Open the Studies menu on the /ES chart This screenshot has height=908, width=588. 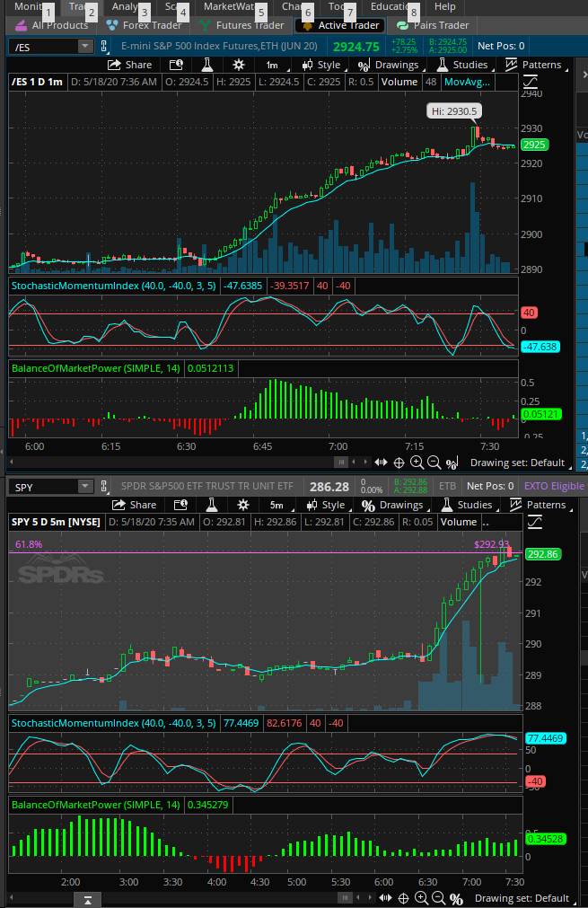point(463,65)
